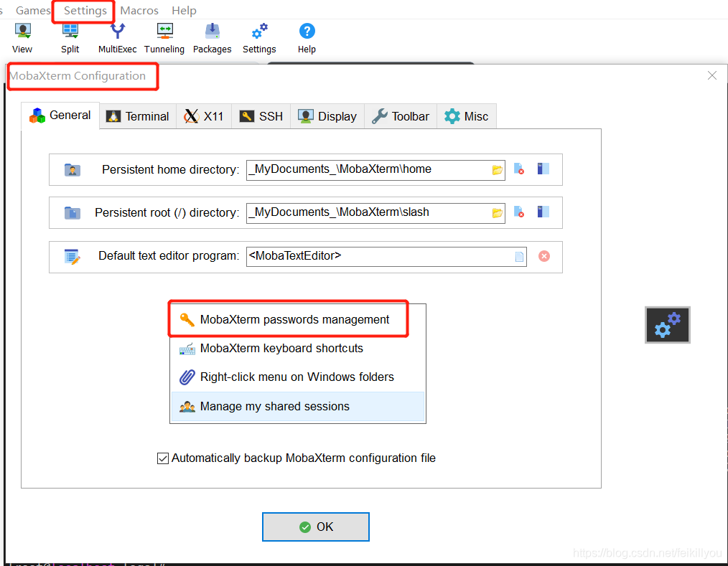Screen dimensions: 728x566
Task: Open the Tunneling tool
Action: pyautogui.click(x=164, y=39)
